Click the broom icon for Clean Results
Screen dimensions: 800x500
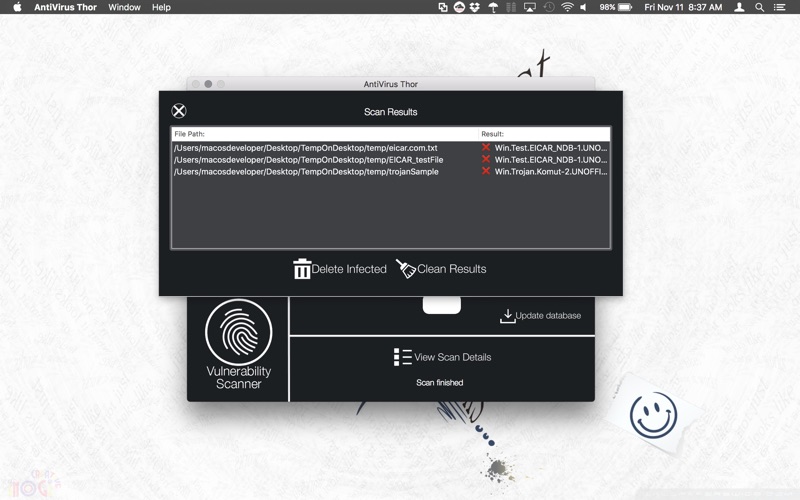[406, 269]
